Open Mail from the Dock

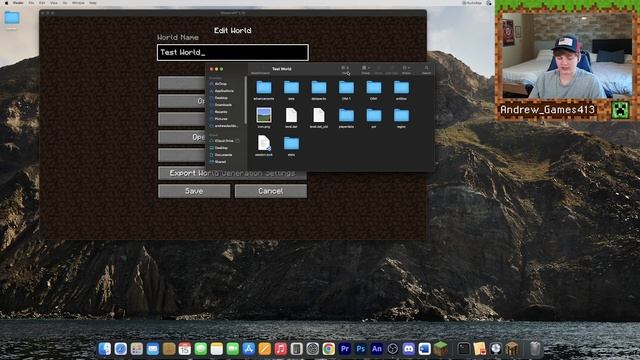pyautogui.click(x=153, y=349)
